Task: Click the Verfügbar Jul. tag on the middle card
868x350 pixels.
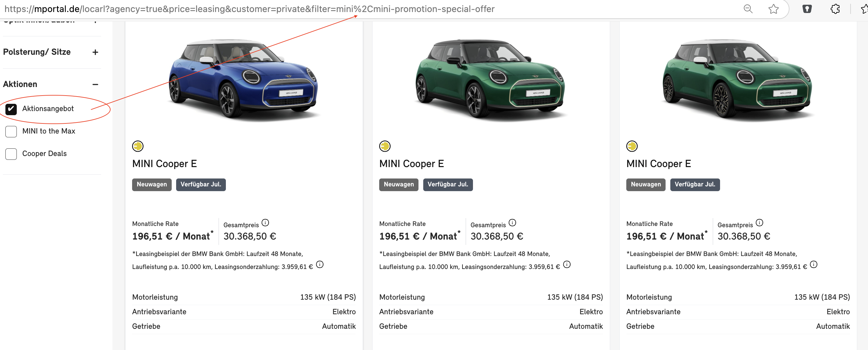Action: tap(448, 184)
